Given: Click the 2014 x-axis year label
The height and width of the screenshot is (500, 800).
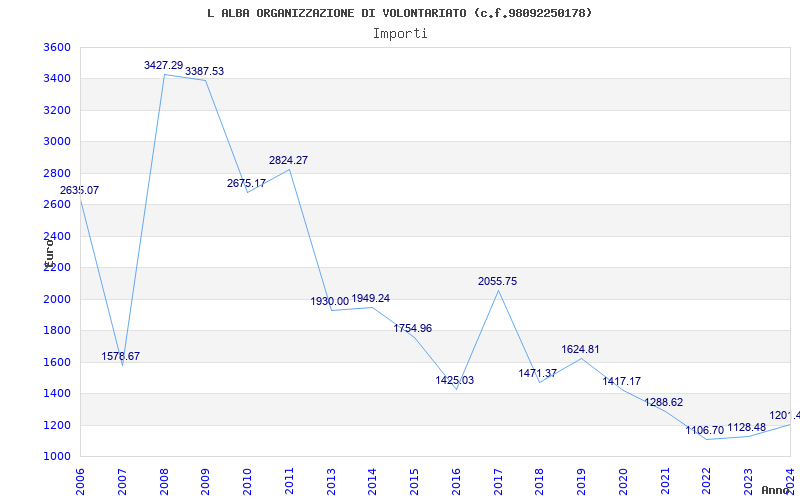Looking at the screenshot, I should click(372, 482).
